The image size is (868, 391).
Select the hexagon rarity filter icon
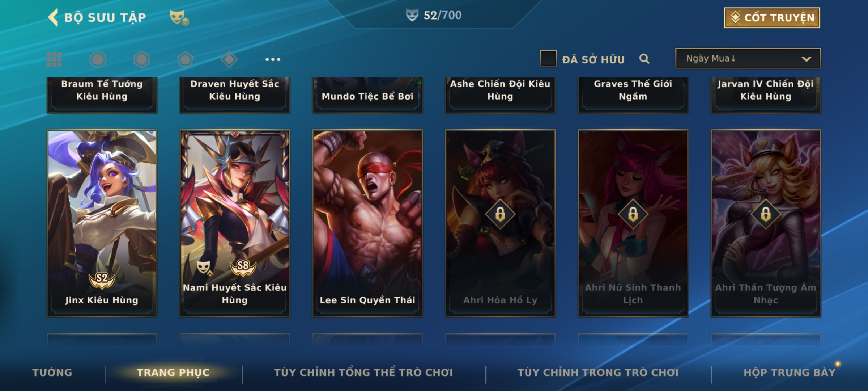pyautogui.click(x=141, y=59)
